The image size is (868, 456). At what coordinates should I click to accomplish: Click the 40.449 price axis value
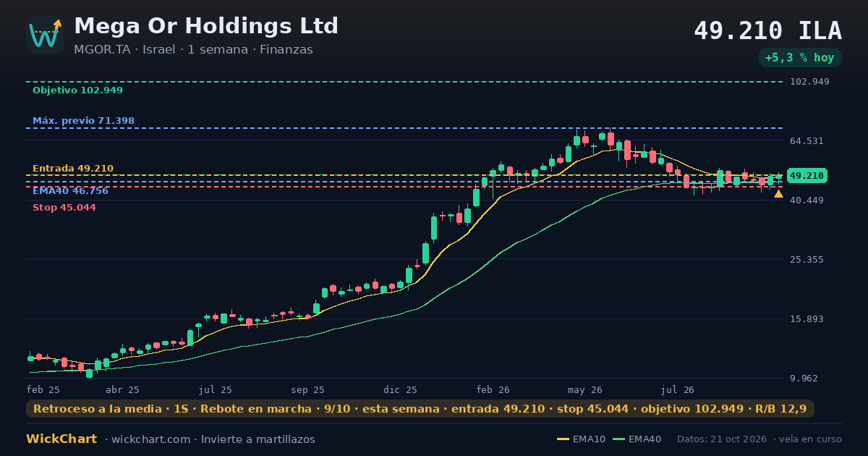pyautogui.click(x=807, y=200)
